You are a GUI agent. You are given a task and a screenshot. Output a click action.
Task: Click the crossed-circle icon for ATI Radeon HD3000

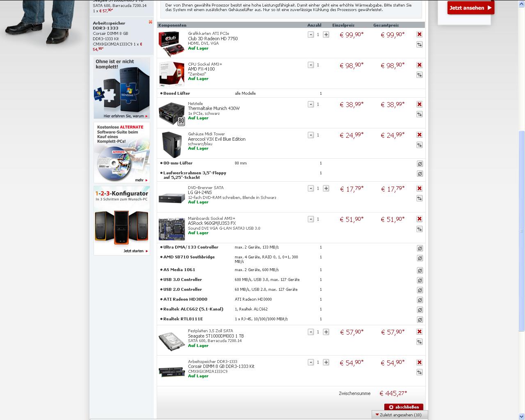click(420, 300)
